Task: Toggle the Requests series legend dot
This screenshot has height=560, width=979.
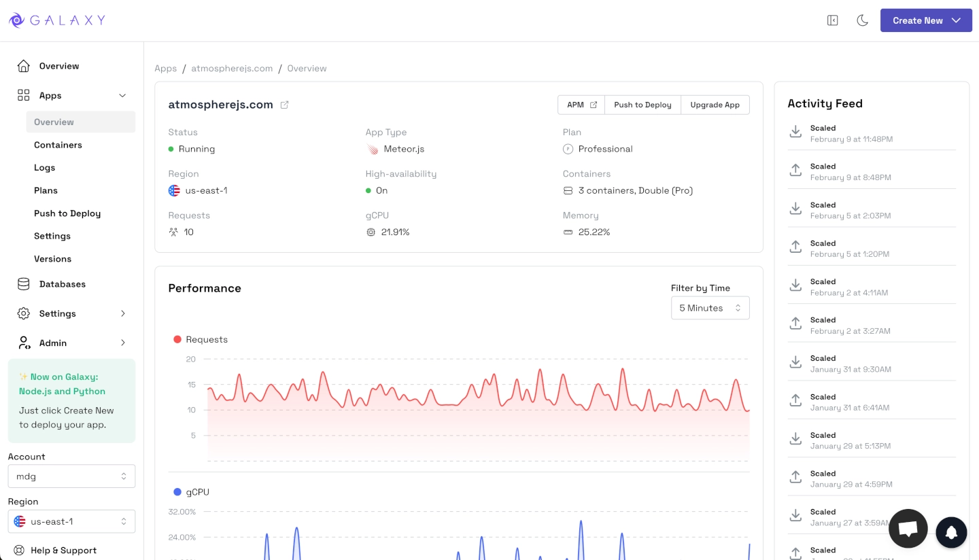Action: coord(177,340)
